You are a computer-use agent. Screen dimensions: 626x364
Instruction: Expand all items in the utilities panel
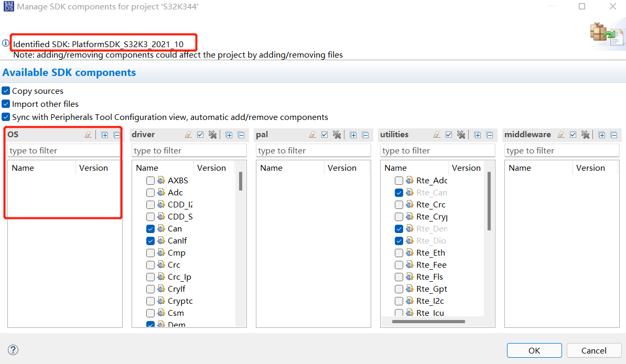(477, 135)
